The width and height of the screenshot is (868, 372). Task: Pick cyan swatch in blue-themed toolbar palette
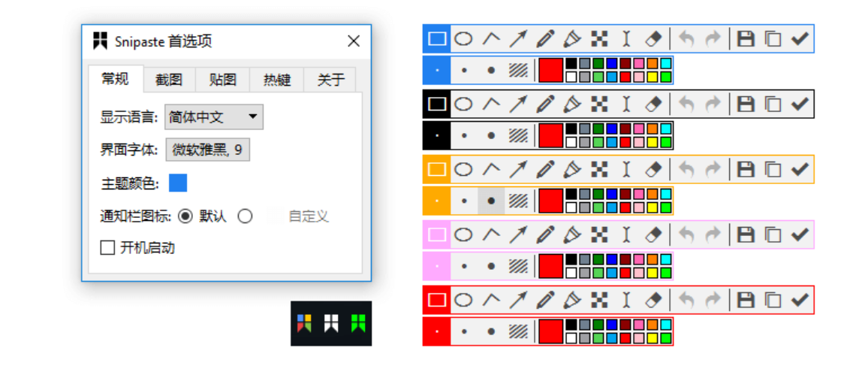tap(665, 64)
